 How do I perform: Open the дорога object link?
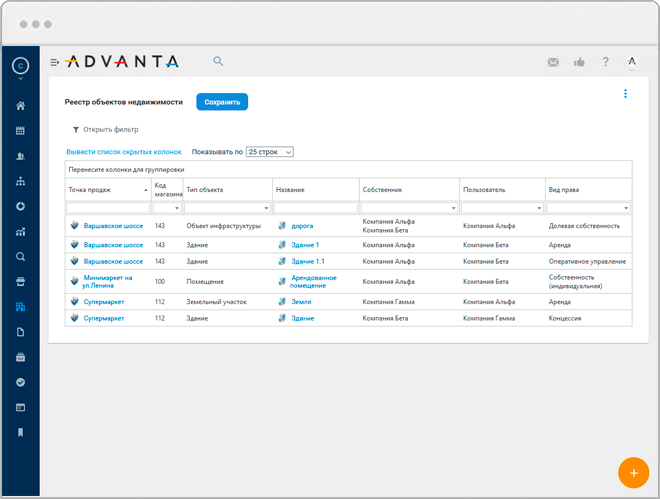302,226
